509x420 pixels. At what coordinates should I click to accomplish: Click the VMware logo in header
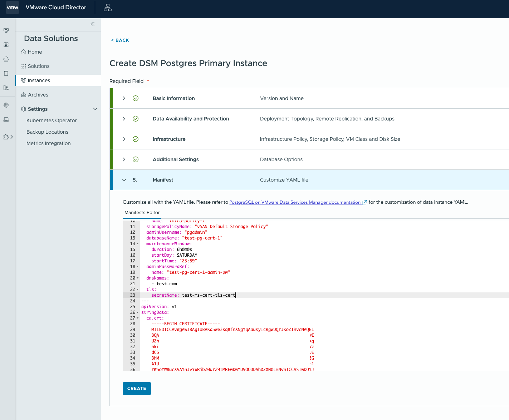[13, 8]
